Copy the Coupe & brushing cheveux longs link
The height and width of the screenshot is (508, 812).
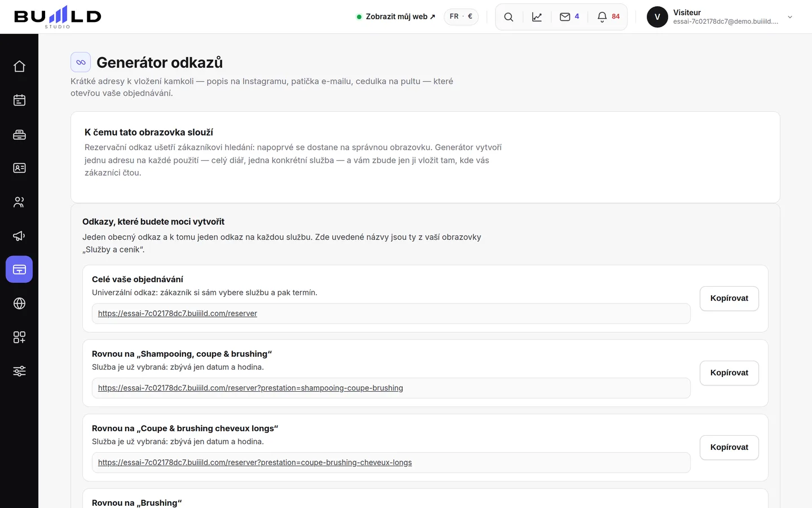point(729,448)
